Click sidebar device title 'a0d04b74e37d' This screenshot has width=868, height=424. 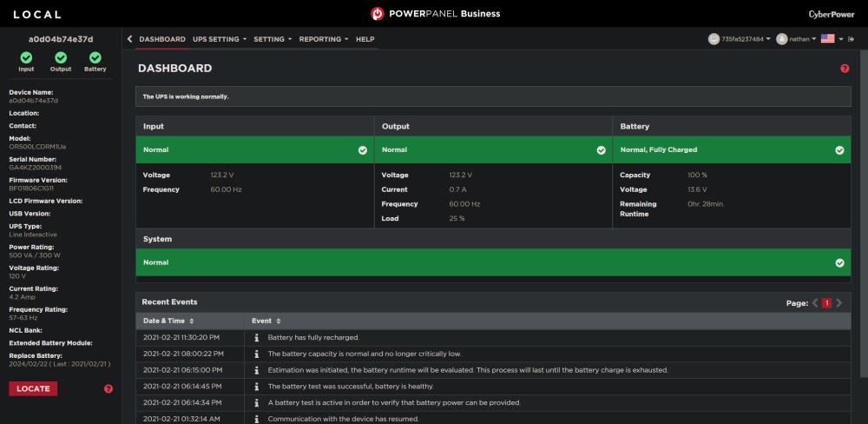tap(61, 39)
